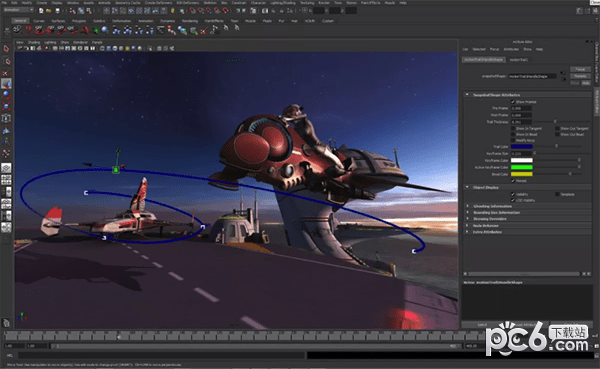Toggle the LOD Visibility checkbox
Viewport: 600px width, 369px height.
(x=513, y=200)
